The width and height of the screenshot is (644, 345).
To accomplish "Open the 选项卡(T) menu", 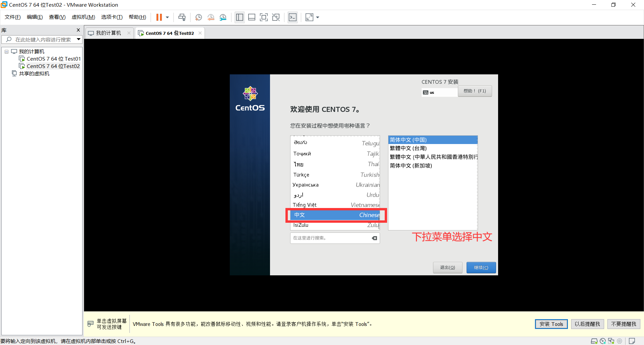I will click(112, 17).
